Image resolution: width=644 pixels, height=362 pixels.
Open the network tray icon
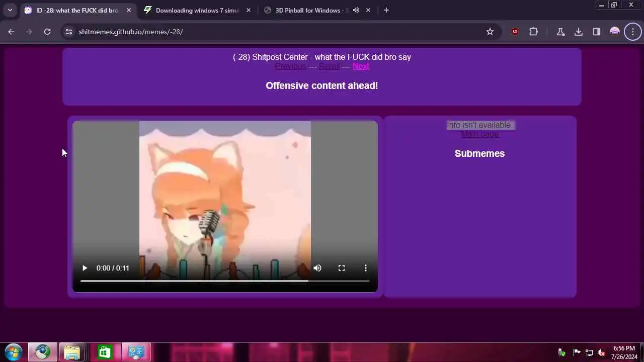[589, 352]
